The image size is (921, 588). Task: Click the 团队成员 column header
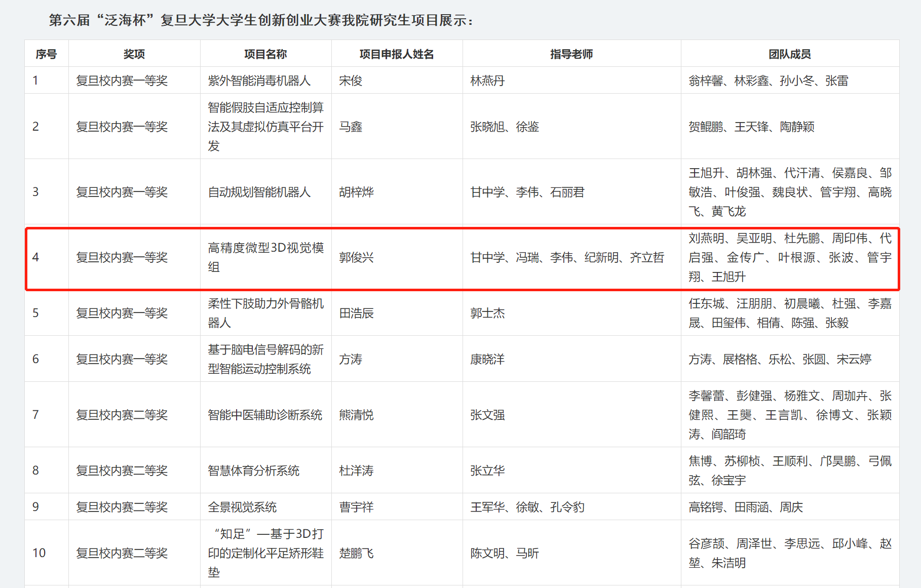click(x=789, y=54)
